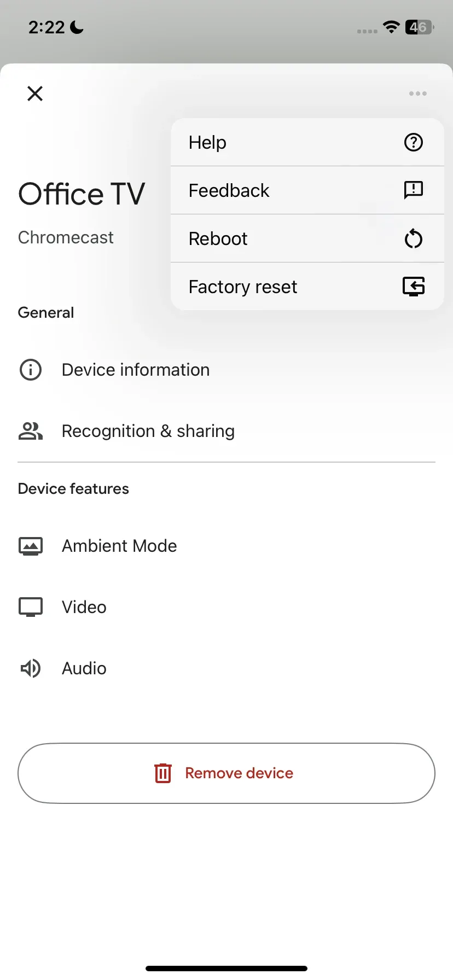Tap the question mark Help icon

click(414, 142)
